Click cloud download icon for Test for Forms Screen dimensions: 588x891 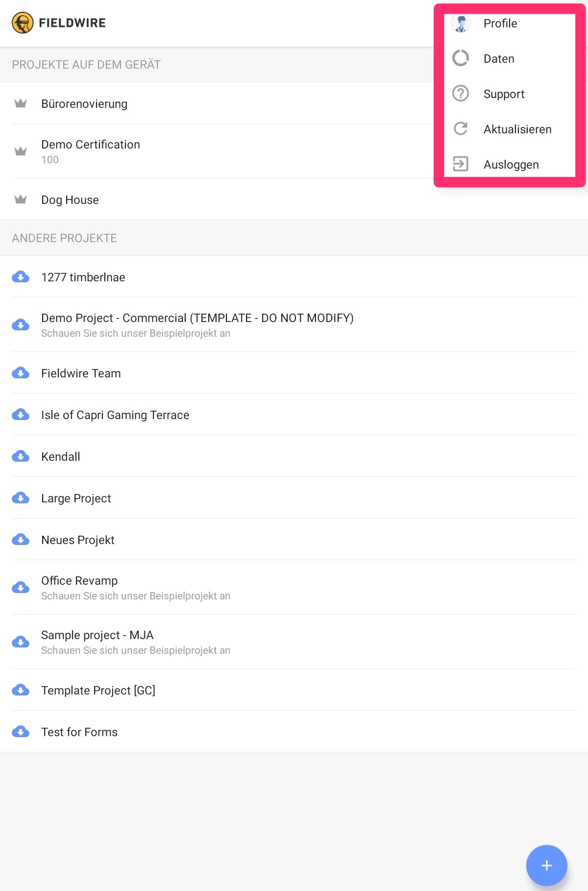(x=21, y=732)
